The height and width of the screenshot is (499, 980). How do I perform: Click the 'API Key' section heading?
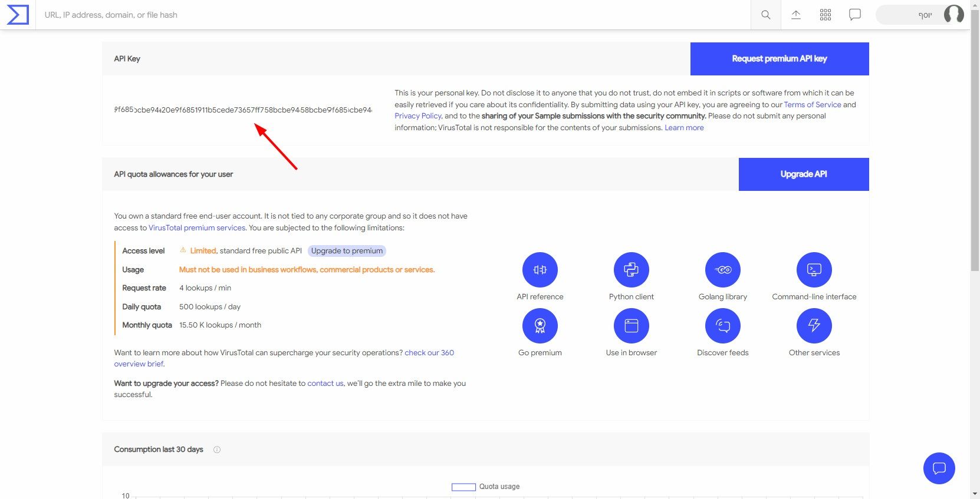[x=127, y=59]
